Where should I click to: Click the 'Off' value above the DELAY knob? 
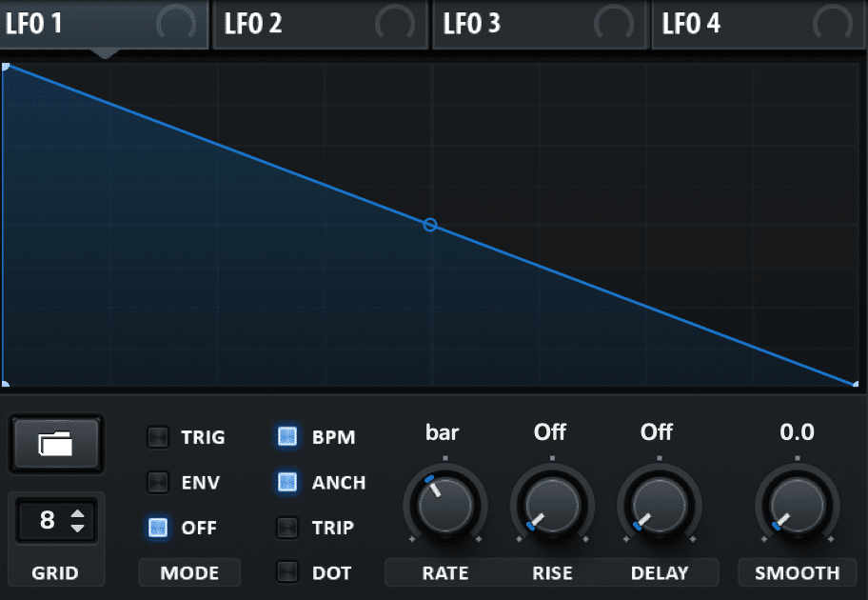point(657,432)
